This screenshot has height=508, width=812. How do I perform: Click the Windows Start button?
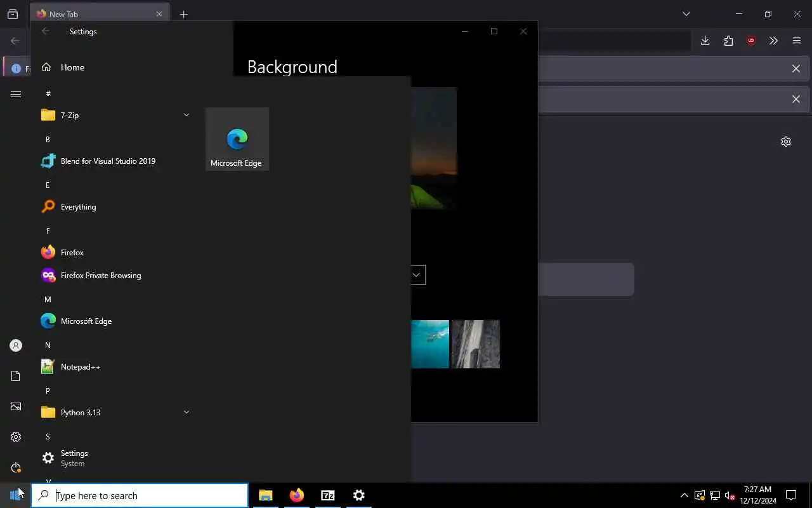(x=15, y=495)
